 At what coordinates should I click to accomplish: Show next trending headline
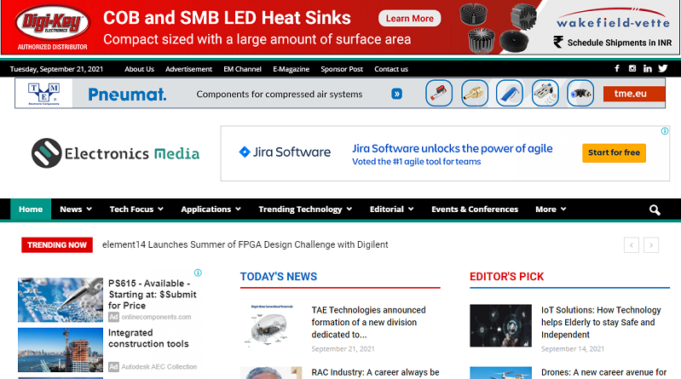tap(651, 245)
